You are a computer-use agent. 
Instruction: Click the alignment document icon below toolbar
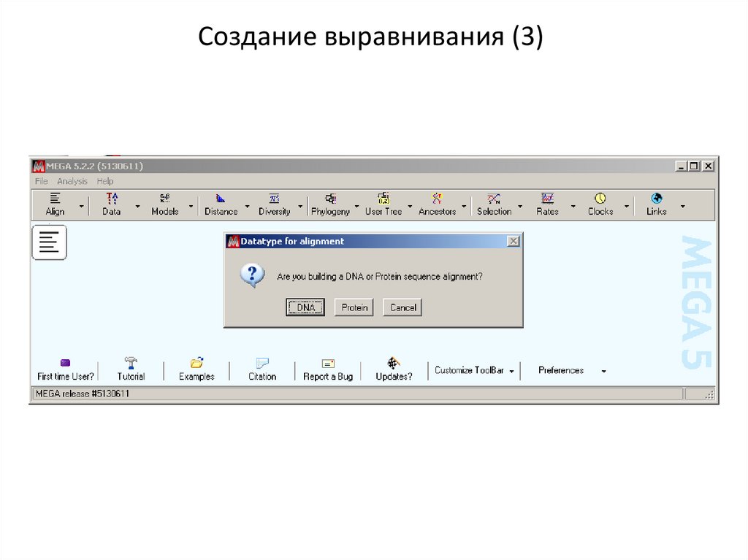pos(49,242)
